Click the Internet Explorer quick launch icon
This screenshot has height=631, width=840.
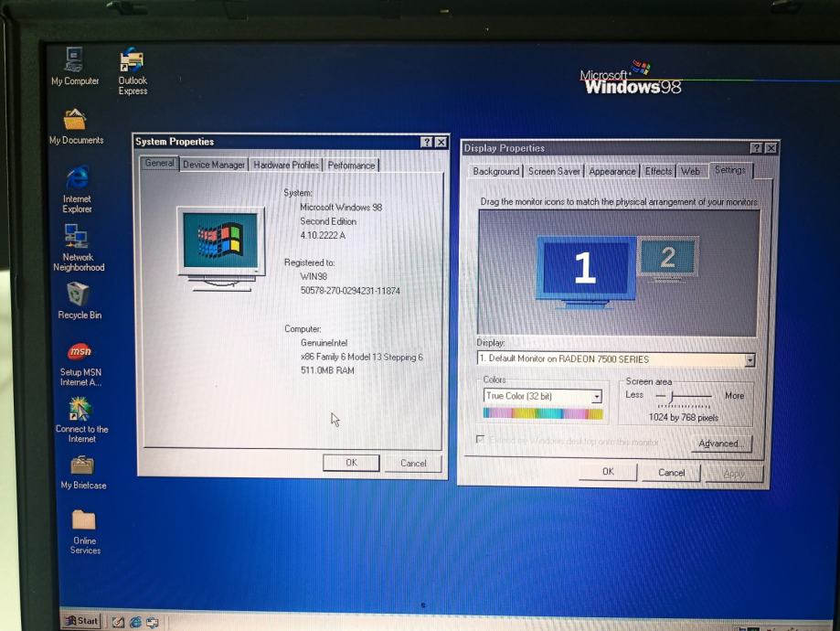[135, 622]
